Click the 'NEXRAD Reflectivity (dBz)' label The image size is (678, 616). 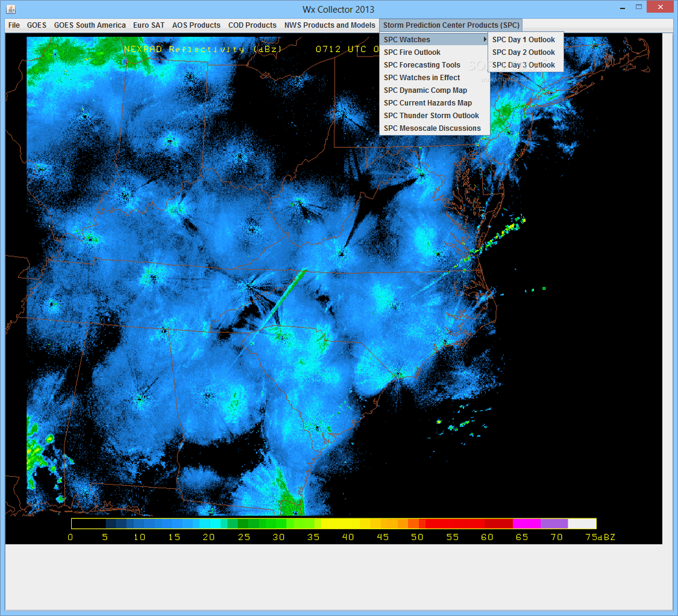(203, 49)
